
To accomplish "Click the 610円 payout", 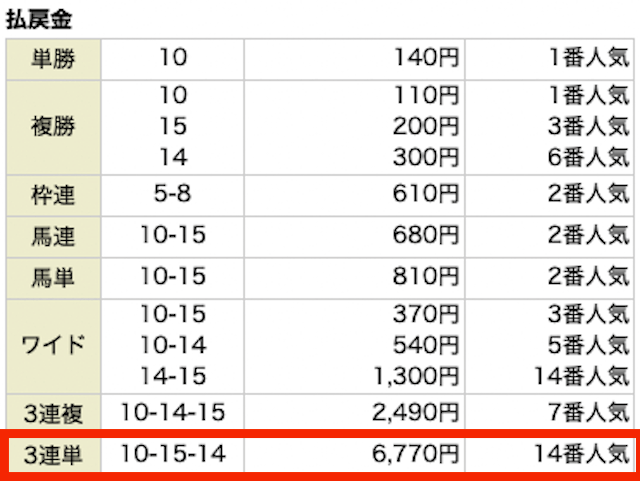I will tap(426, 194).
